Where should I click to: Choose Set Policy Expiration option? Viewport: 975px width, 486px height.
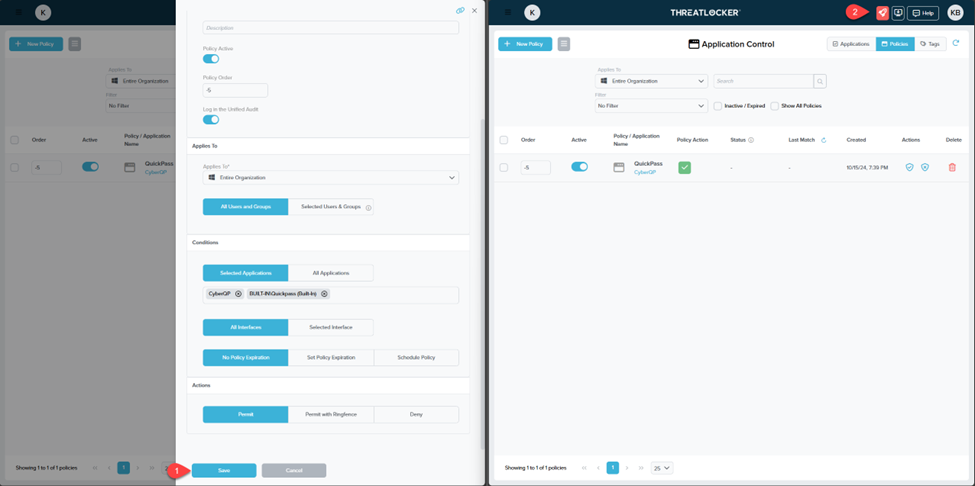coord(331,357)
